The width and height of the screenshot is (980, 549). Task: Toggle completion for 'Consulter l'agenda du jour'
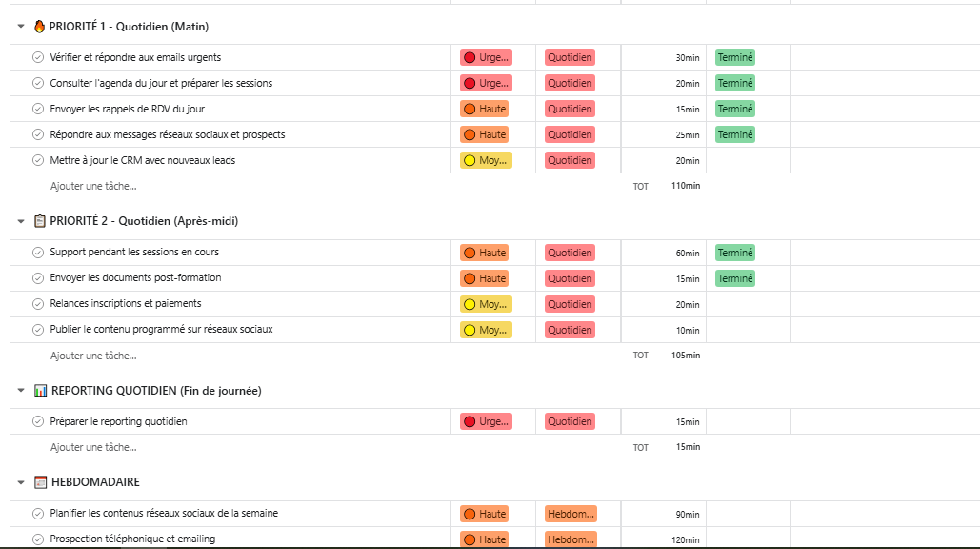point(38,83)
